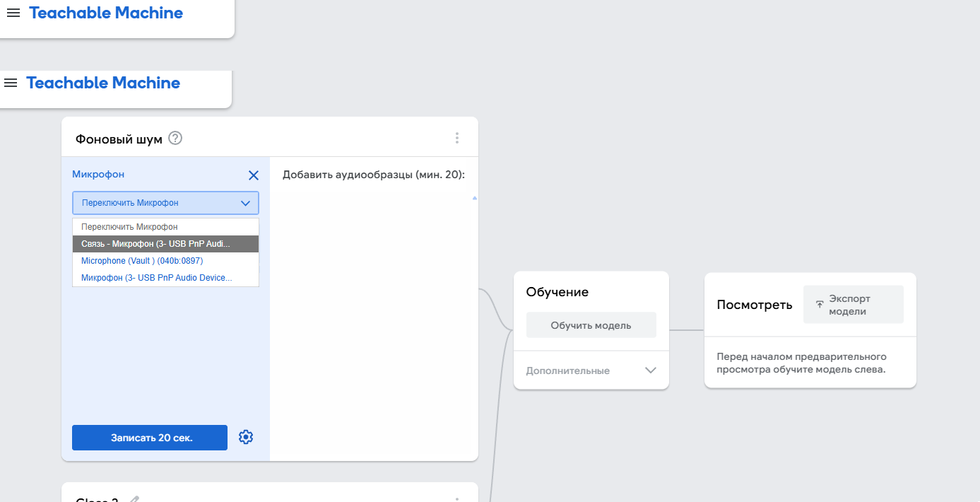Click the scroll-up arrow in audio samples area
Viewport: 980px width, 502px height.
click(474, 199)
